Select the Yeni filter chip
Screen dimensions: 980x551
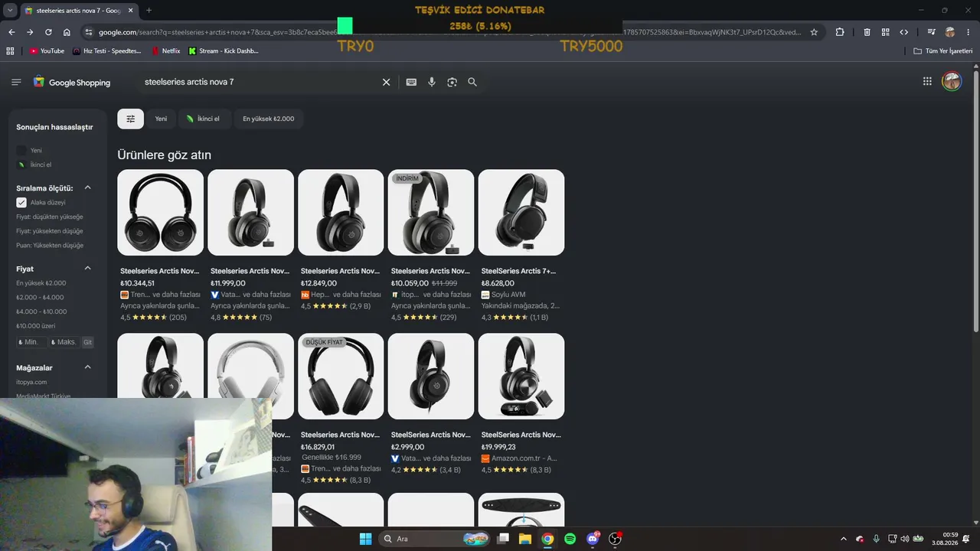(x=161, y=119)
